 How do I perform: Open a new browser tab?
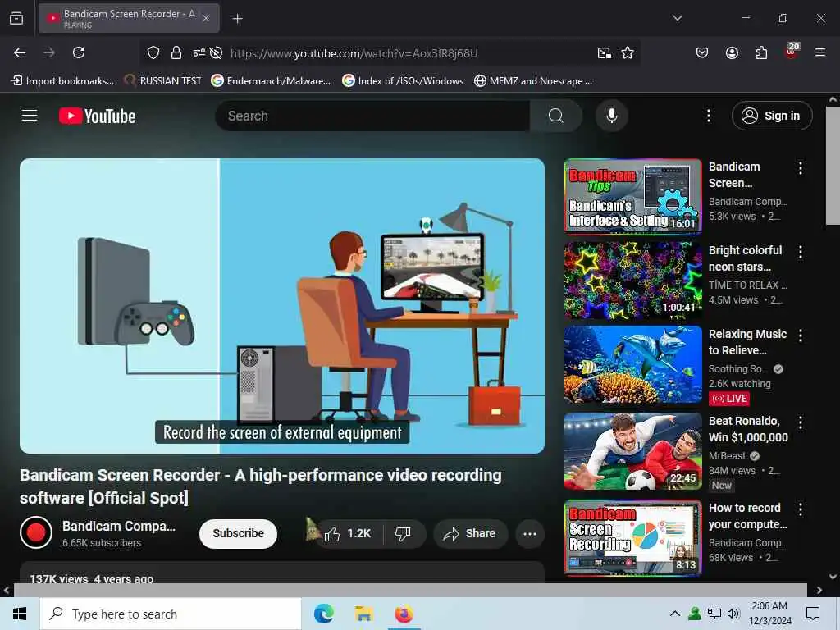tap(237, 19)
